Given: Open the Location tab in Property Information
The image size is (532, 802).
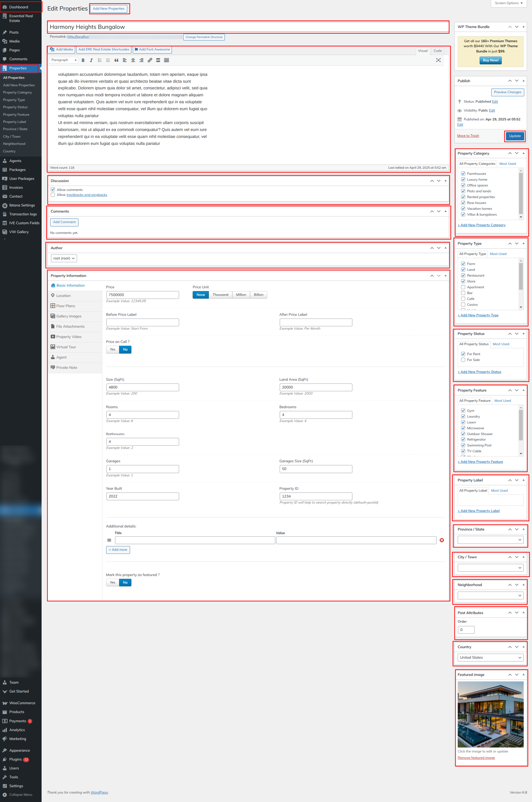Looking at the screenshot, I should [x=63, y=296].
